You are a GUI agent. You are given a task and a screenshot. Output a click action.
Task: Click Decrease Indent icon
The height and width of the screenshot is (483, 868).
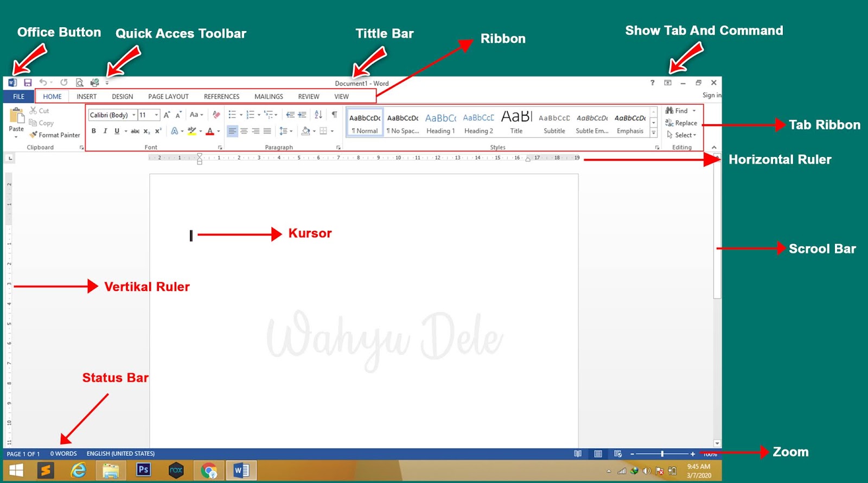click(290, 115)
